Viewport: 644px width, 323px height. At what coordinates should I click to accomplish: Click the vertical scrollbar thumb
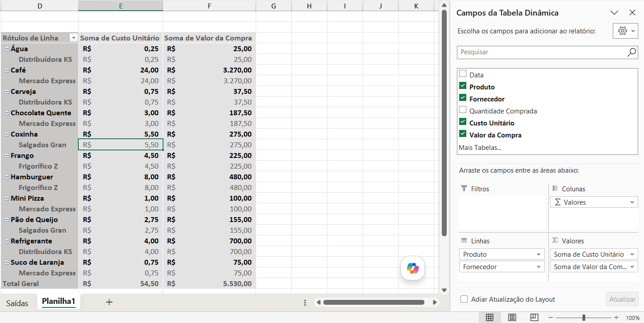point(444,123)
